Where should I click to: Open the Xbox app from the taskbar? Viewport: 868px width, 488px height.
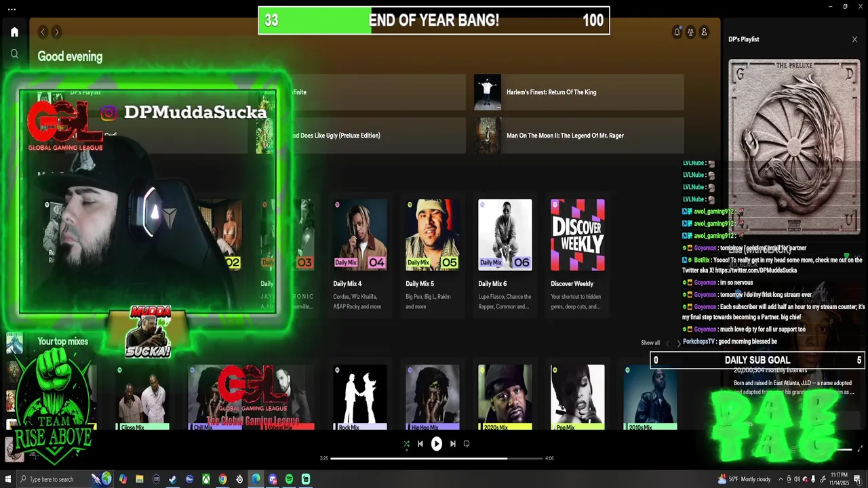[x=206, y=479]
